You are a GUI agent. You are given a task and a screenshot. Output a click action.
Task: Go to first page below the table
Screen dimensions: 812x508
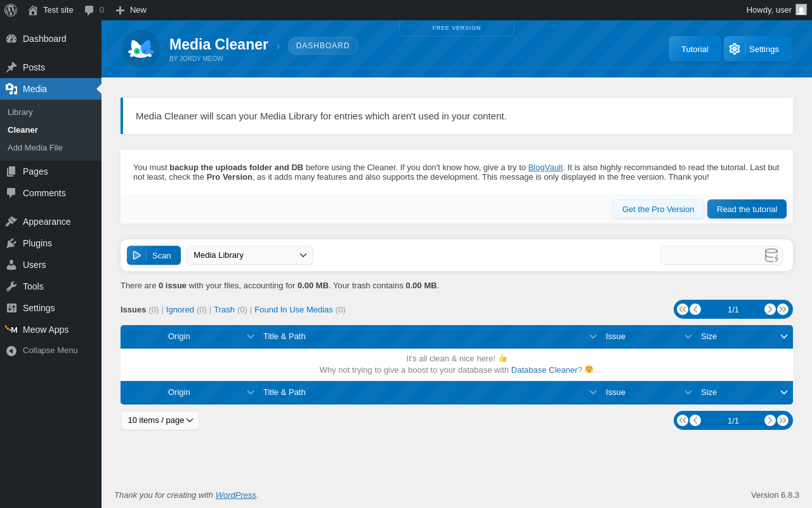coord(683,420)
